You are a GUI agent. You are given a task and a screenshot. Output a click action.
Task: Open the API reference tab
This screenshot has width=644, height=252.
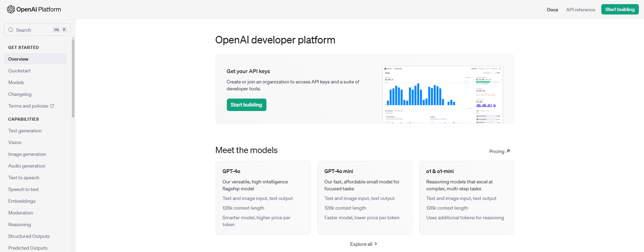pos(581,10)
